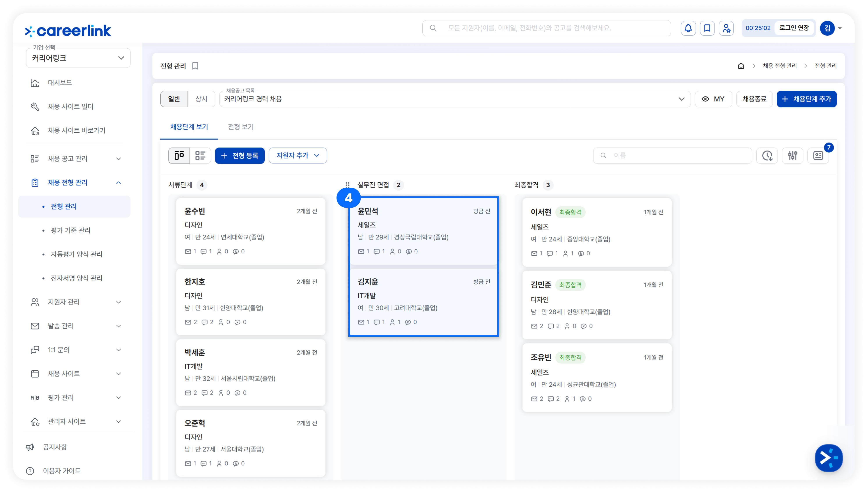Expand the 1:1 문의 menu
Screen dimensions: 868x493
point(119,350)
